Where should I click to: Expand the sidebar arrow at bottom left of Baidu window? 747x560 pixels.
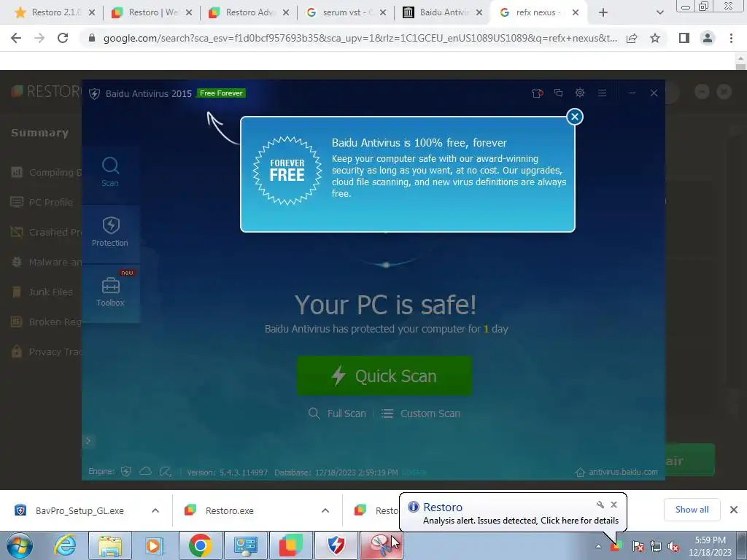click(x=88, y=441)
